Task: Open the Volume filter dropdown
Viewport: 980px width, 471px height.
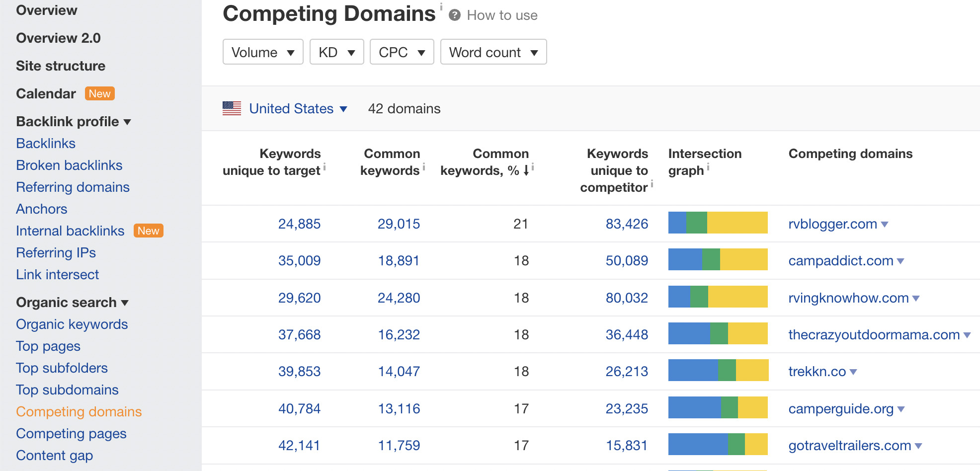Action: pyautogui.click(x=263, y=52)
